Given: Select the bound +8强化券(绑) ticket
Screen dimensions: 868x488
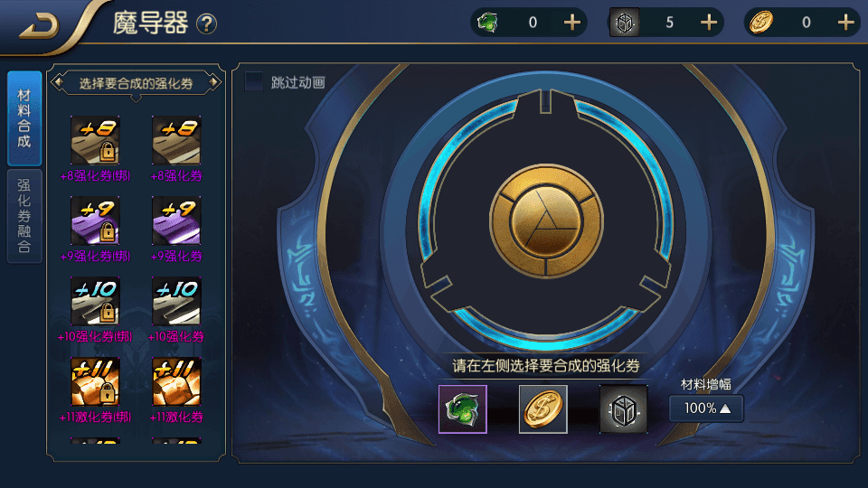Looking at the screenshot, I should tap(95, 141).
